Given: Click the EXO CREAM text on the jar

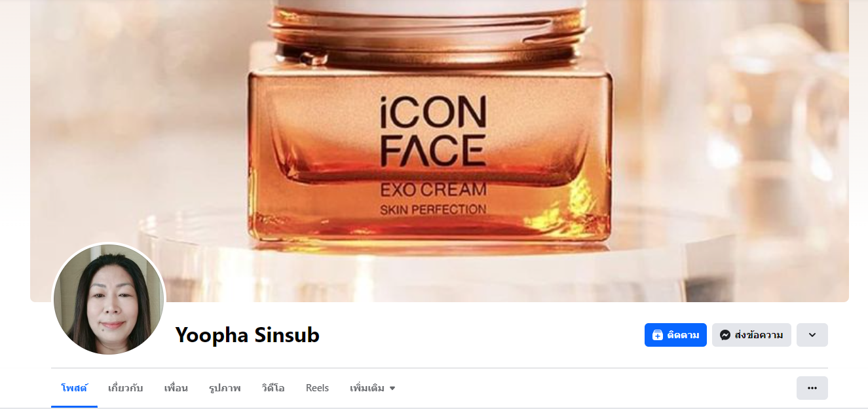Looking at the screenshot, I should click(434, 190).
